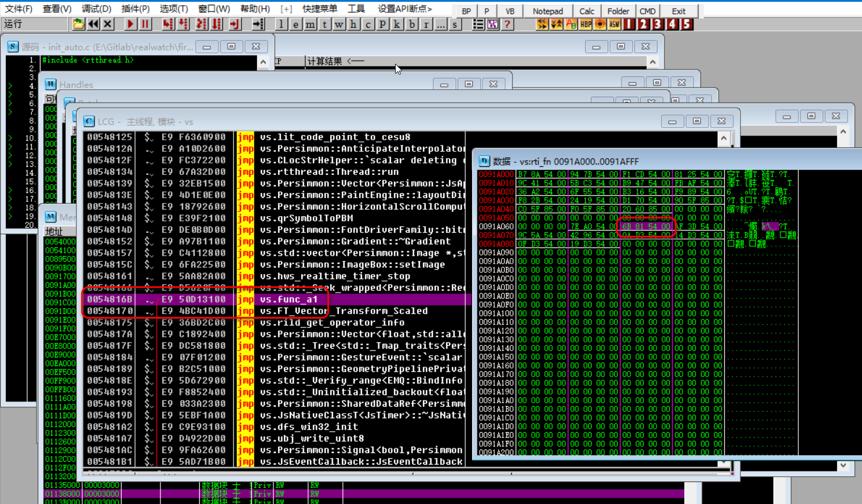Open references window with the 'r' button
The image size is (862, 504).
pos(426,24)
